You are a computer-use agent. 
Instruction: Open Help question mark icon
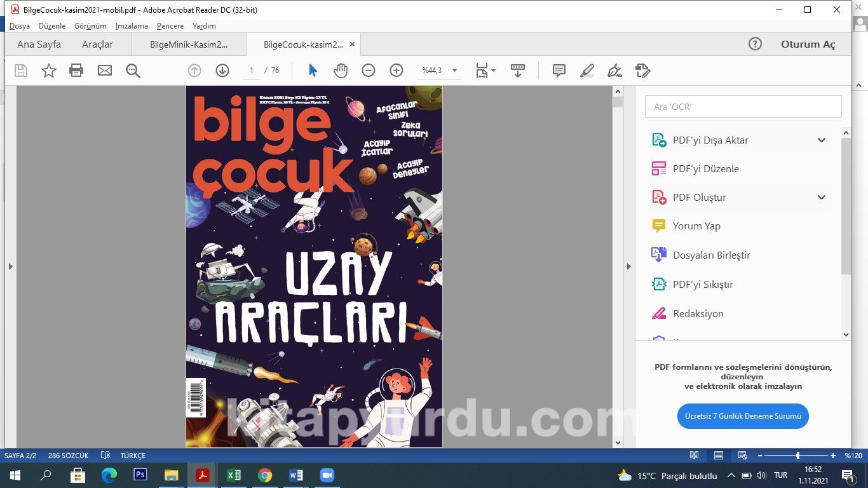[x=755, y=44]
